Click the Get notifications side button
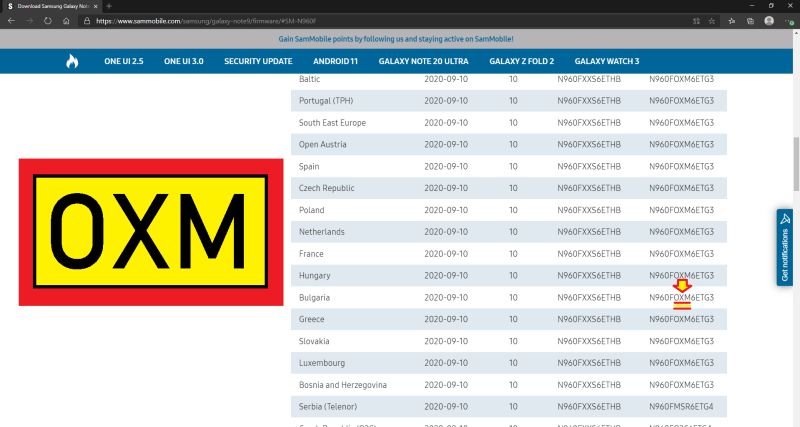 point(785,247)
